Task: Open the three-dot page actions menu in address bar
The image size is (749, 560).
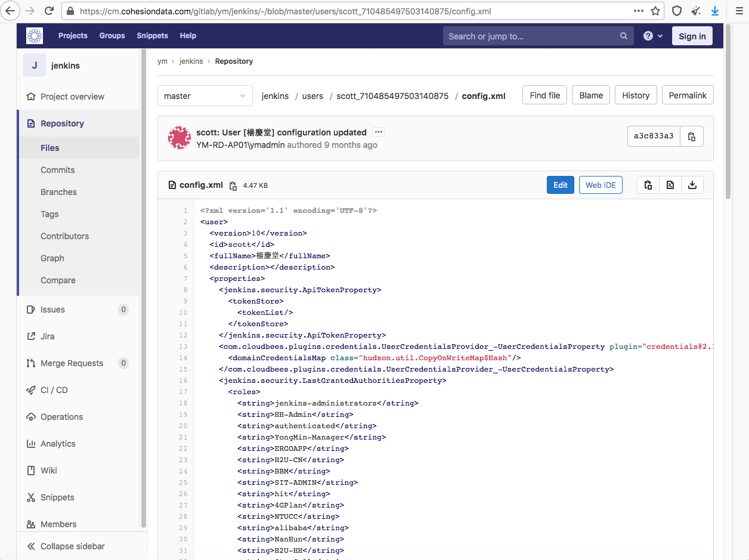Action: 638,11
